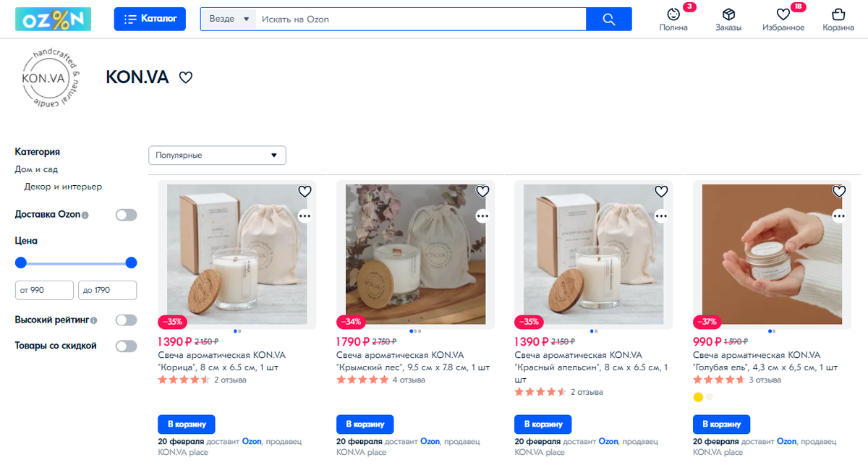
Task: Favorite the Корица candle with heart icon
Action: pyautogui.click(x=305, y=192)
